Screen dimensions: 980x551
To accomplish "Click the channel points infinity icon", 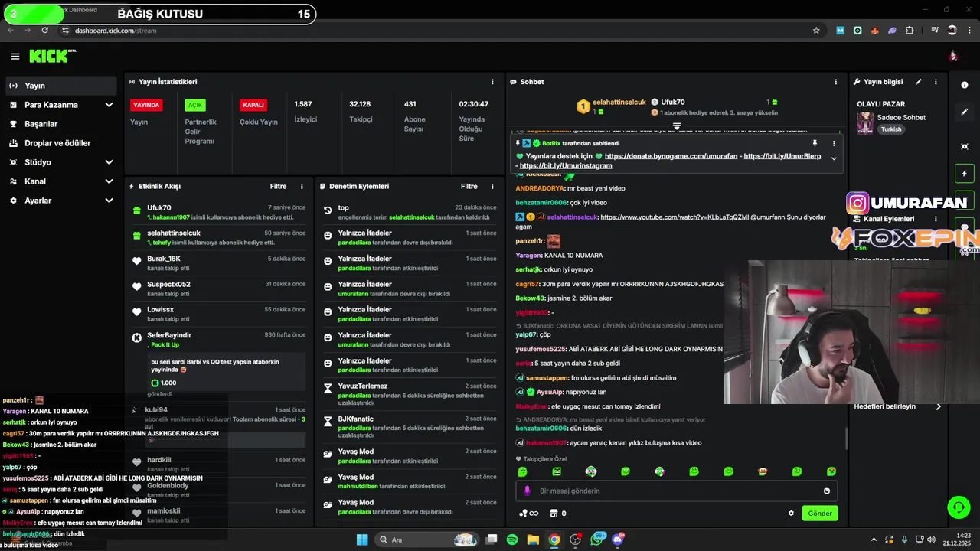I will tap(529, 514).
